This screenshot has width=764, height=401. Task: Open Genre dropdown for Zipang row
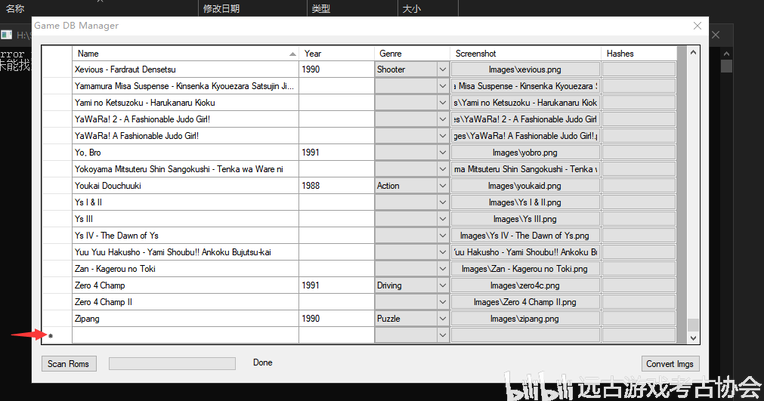[x=442, y=319]
